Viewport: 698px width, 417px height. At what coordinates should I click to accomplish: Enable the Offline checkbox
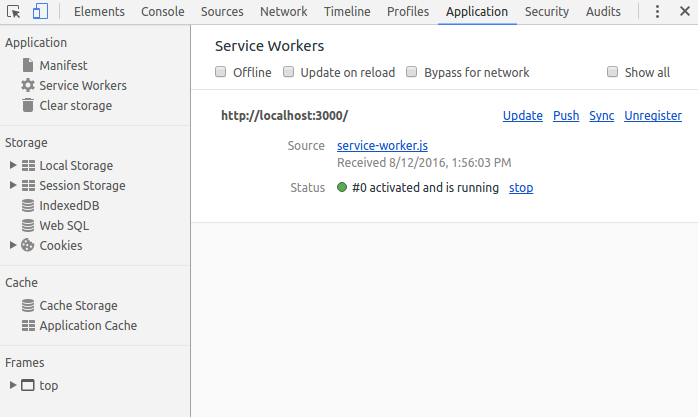221,72
